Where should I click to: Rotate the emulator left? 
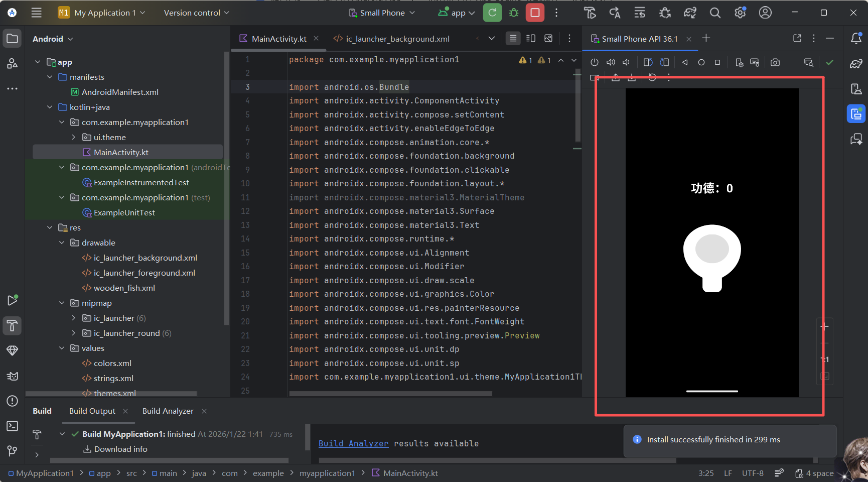[x=648, y=62]
